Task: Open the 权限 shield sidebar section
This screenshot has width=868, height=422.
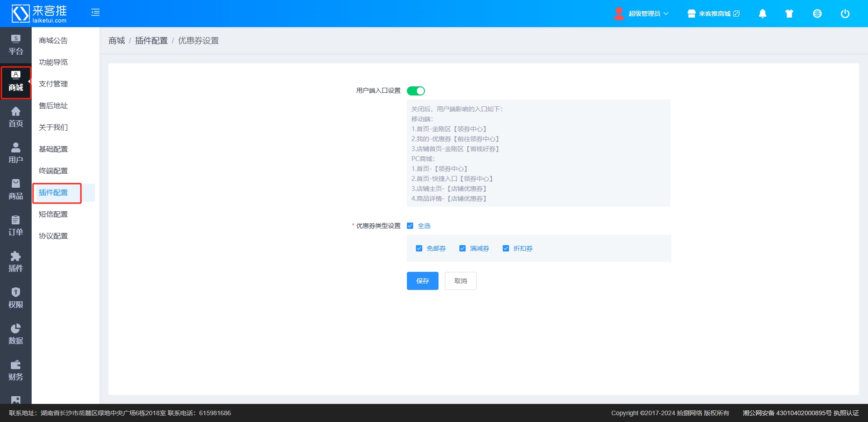Action: (16, 298)
